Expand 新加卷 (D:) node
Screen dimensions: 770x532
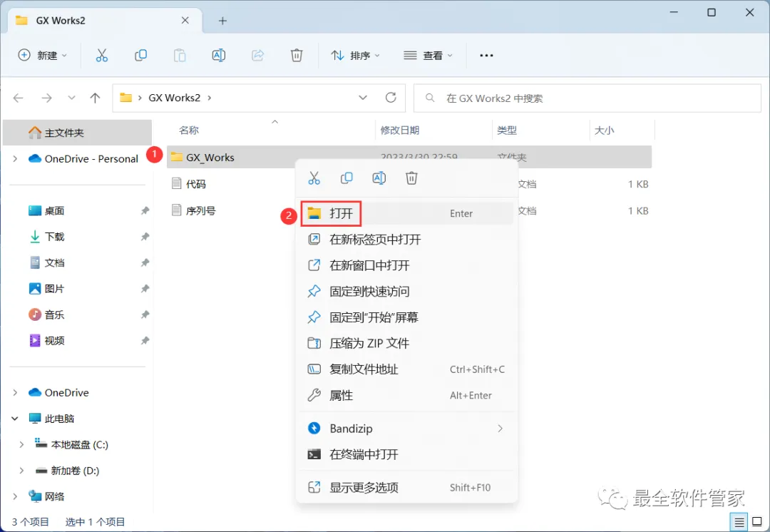(21, 471)
